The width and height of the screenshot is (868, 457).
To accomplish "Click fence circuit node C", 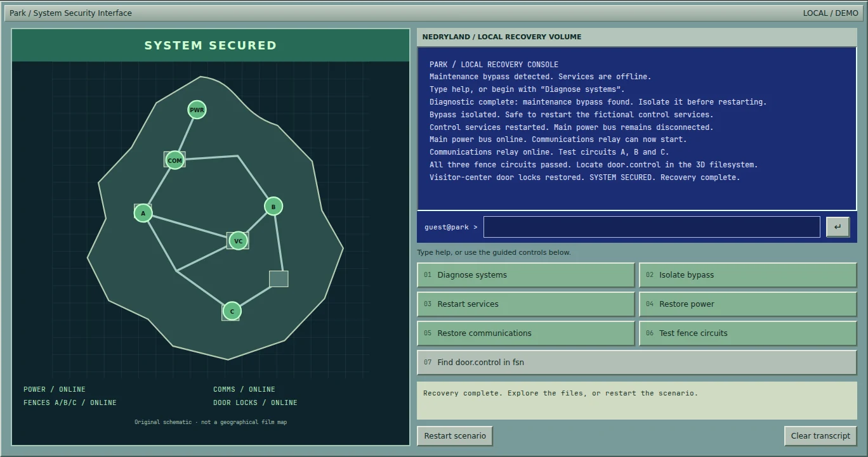I will click(x=232, y=311).
